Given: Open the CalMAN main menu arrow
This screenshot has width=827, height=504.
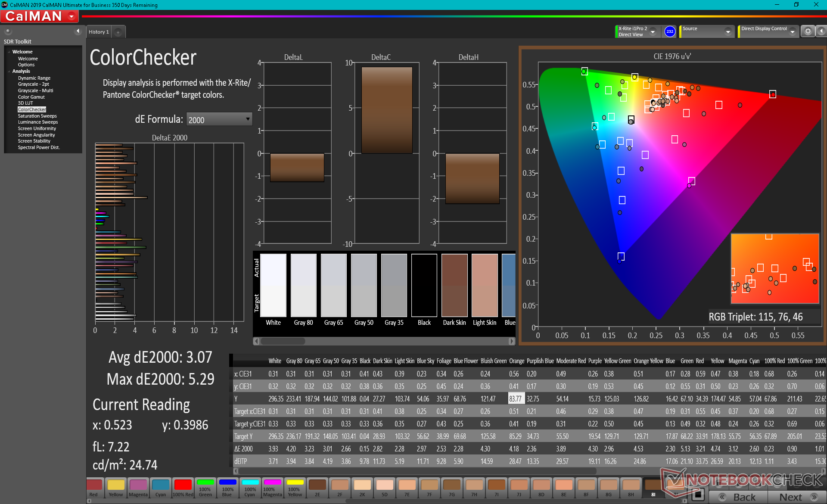Looking at the screenshot, I should 72,16.
